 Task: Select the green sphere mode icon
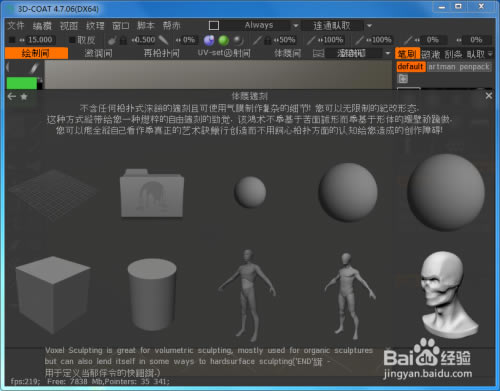224,40
